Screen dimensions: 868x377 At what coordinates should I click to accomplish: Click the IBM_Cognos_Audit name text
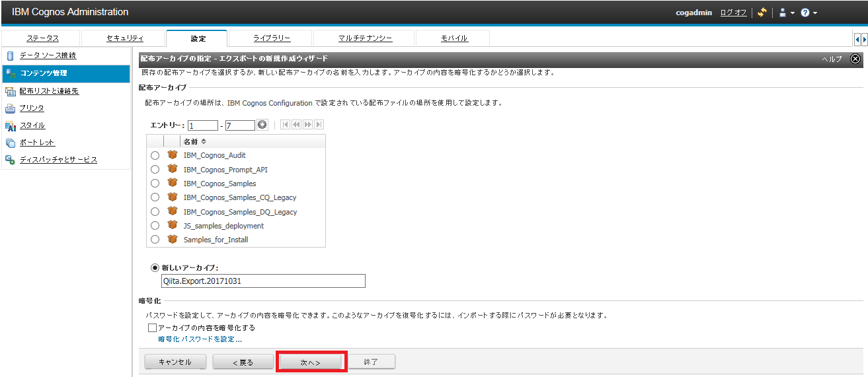tap(214, 155)
